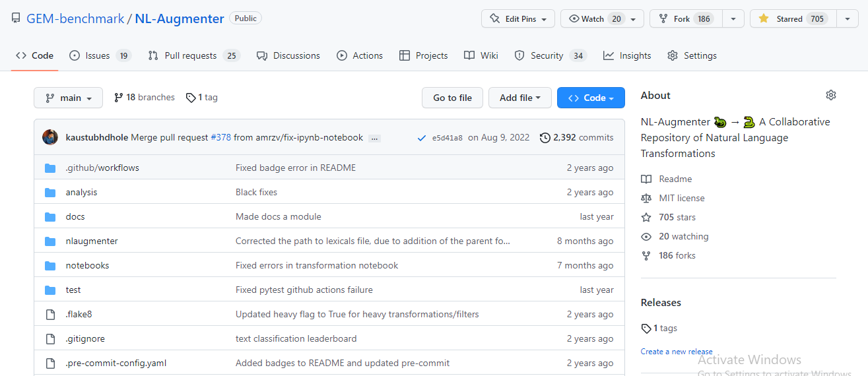
Task: Open the Projects tab
Action: pos(424,55)
